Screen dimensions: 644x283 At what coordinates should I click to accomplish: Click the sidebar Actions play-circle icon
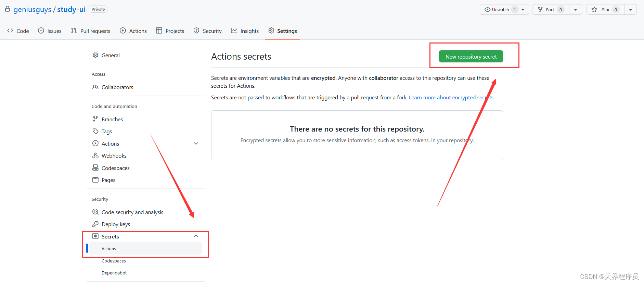pyautogui.click(x=95, y=143)
